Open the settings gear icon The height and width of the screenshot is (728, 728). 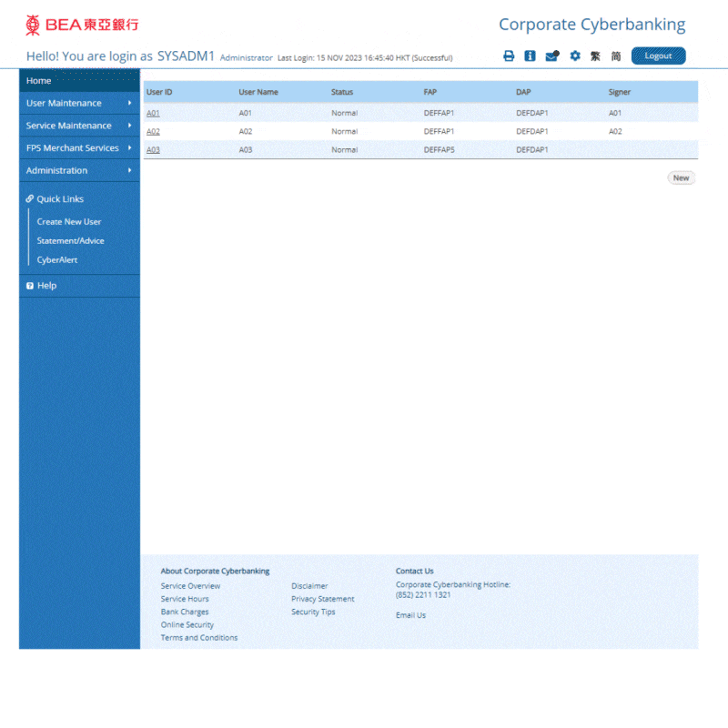tap(575, 56)
